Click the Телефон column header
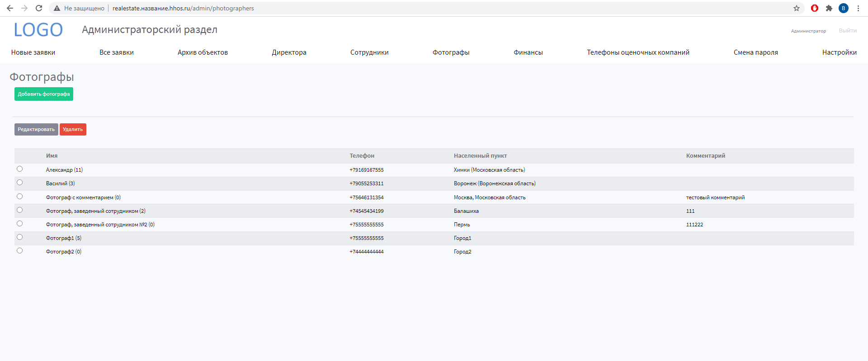 pos(362,156)
